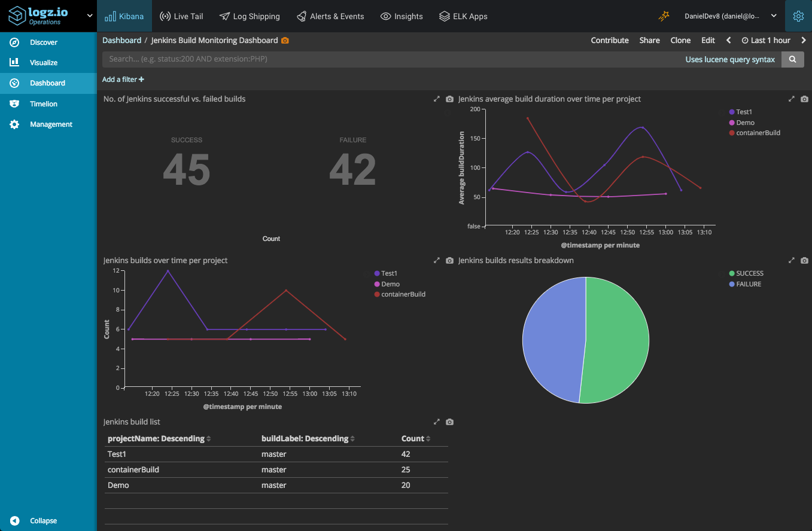Toggle SUCCESS legend in results breakdown
The height and width of the screenshot is (531, 812).
[746, 273]
